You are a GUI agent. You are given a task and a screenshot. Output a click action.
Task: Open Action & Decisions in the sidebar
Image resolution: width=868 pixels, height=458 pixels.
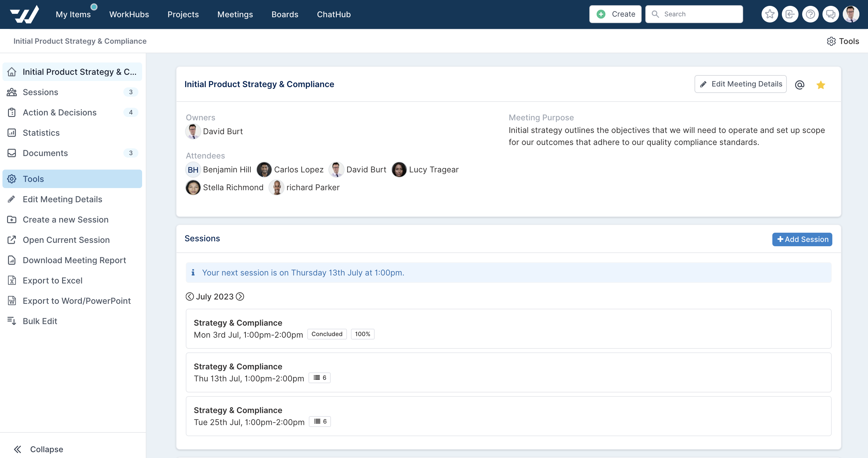coord(72,112)
